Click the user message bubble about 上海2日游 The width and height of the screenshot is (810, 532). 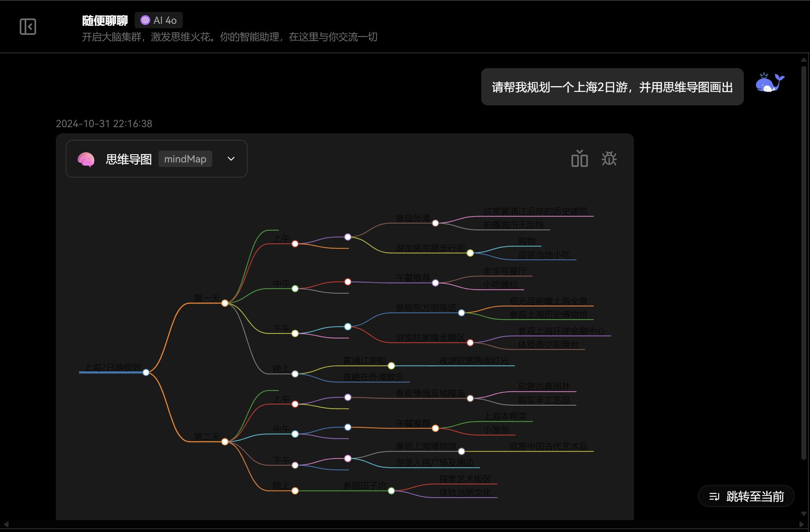pos(612,87)
